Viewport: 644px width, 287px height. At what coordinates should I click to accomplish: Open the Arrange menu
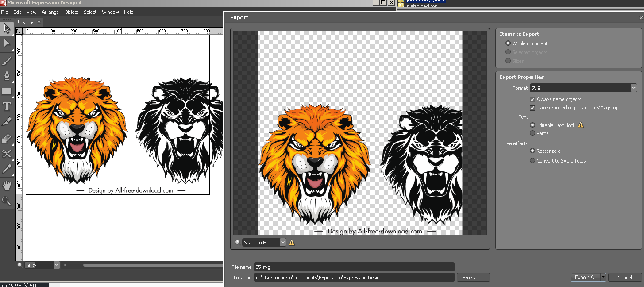click(50, 12)
